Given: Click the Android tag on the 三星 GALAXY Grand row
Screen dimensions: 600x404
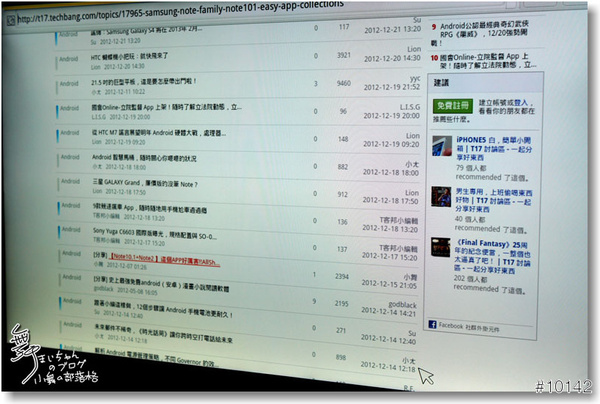Looking at the screenshot, I should click(x=70, y=181).
